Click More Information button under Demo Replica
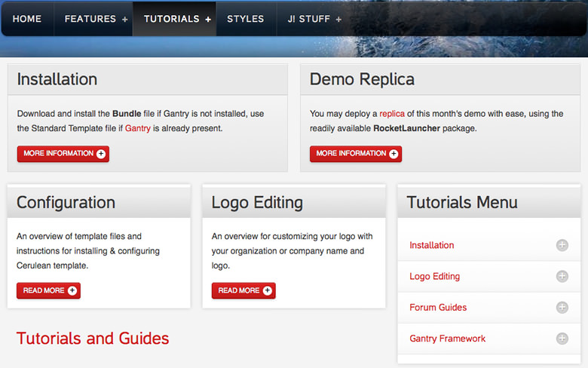This screenshot has width=588, height=368. (x=356, y=154)
